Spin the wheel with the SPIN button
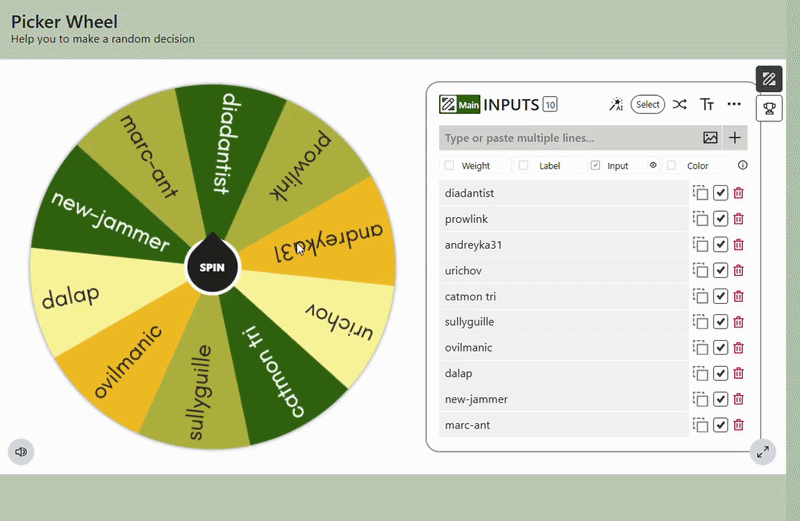Screen dimensions: 800x521 [x=212, y=267]
